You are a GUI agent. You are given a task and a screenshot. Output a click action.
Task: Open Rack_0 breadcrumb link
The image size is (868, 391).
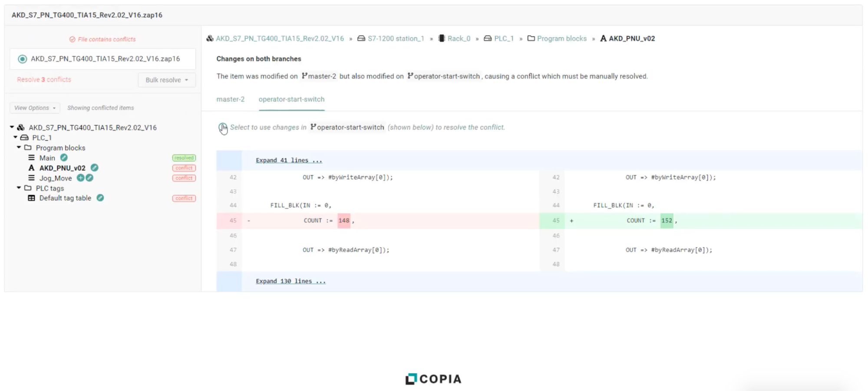point(459,39)
